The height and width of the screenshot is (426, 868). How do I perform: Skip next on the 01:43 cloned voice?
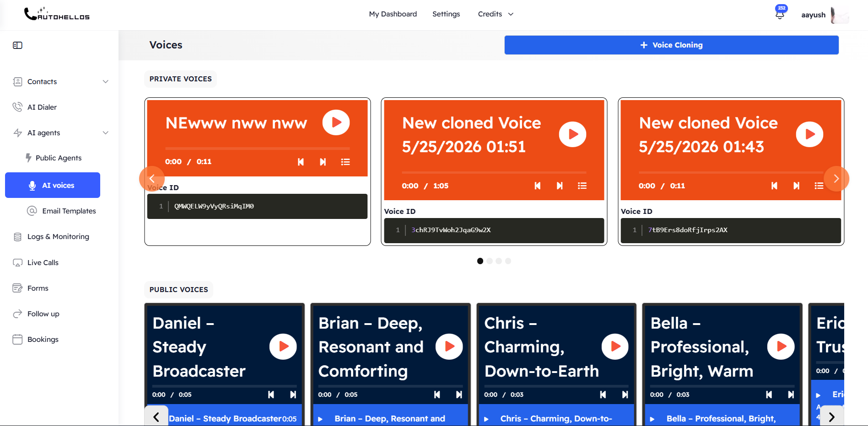pyautogui.click(x=797, y=186)
